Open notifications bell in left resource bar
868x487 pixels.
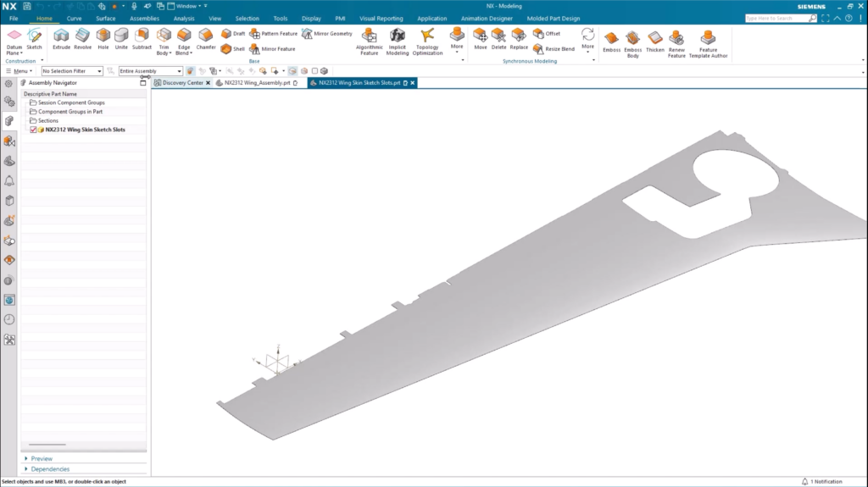[9, 180]
